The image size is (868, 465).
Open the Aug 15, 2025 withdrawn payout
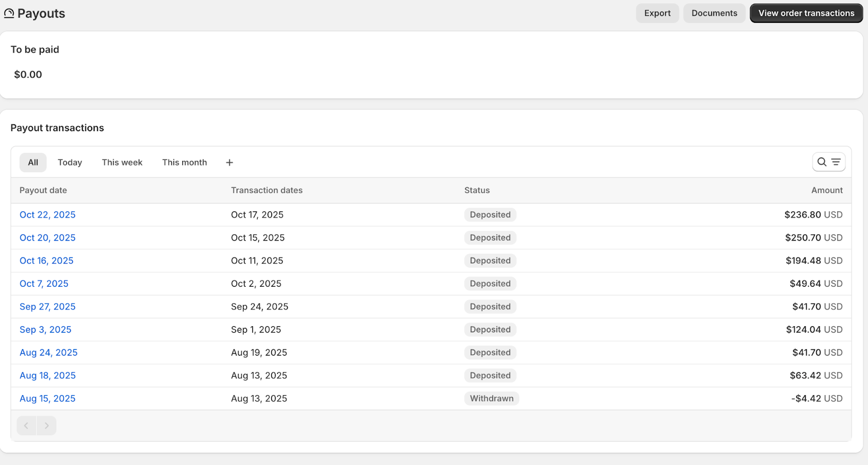(x=48, y=399)
